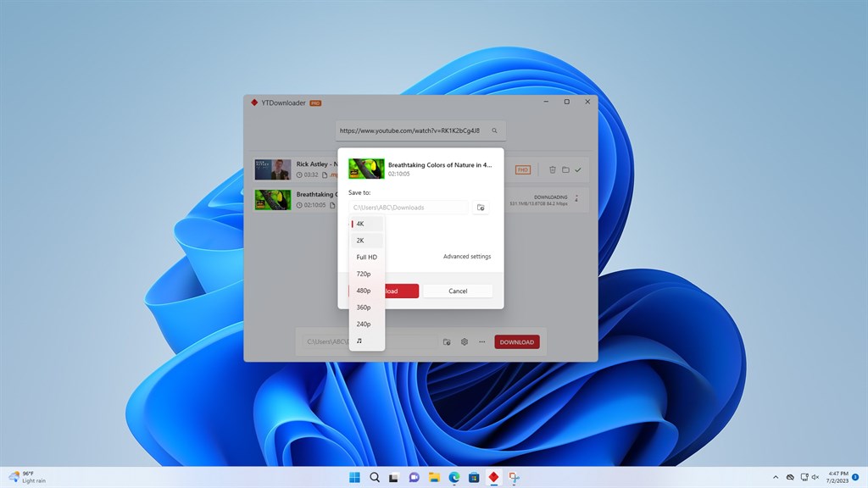
Task: Launch Microsoft Edge from taskbar
Action: 454,477
